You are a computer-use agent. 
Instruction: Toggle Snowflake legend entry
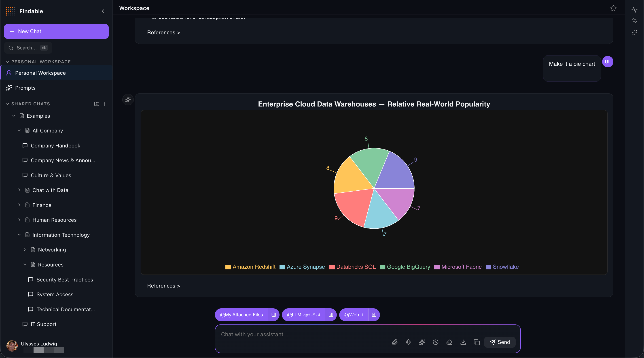coord(502,267)
